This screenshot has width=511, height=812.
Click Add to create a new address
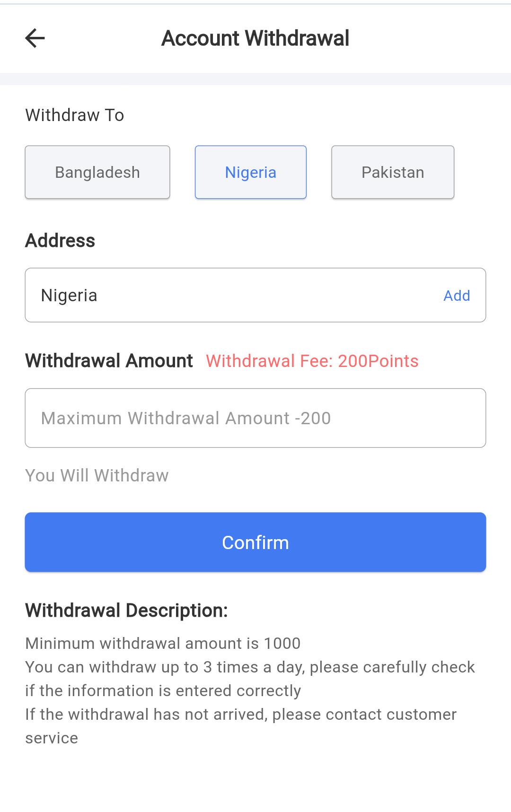(457, 295)
